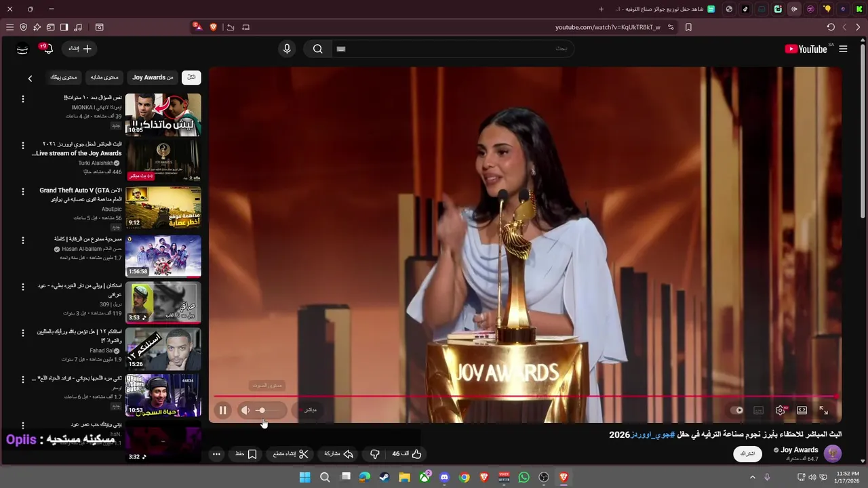This screenshot has width=868, height=488.
Task: Enter fullscreen on the video player
Action: tap(823, 410)
